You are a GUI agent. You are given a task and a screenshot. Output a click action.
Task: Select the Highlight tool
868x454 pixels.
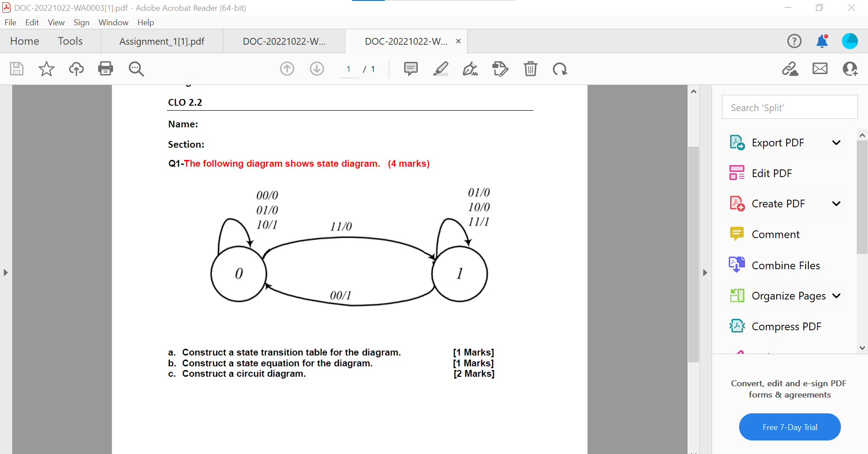click(441, 69)
